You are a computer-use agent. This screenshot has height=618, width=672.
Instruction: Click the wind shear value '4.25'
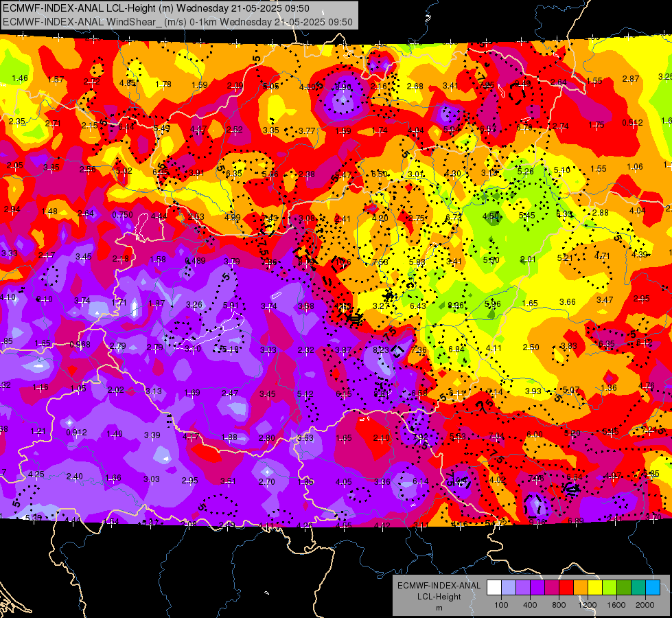[x=36, y=474]
